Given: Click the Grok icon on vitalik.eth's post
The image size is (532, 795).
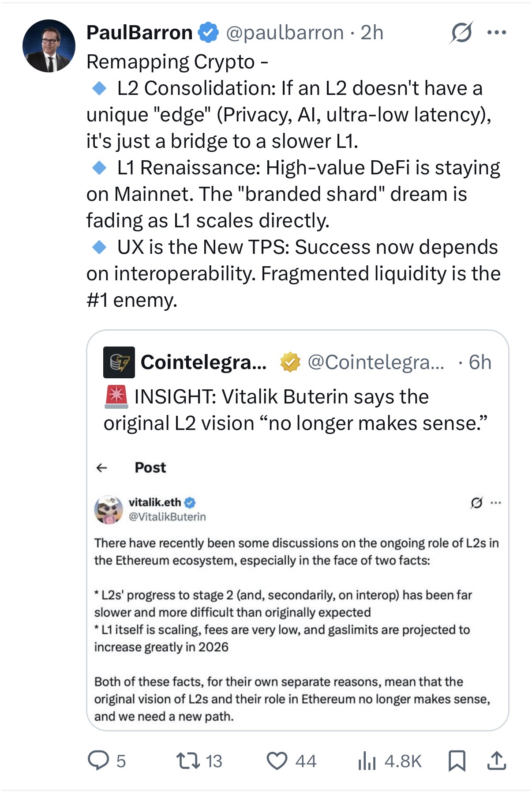Looking at the screenshot, I should [x=476, y=503].
